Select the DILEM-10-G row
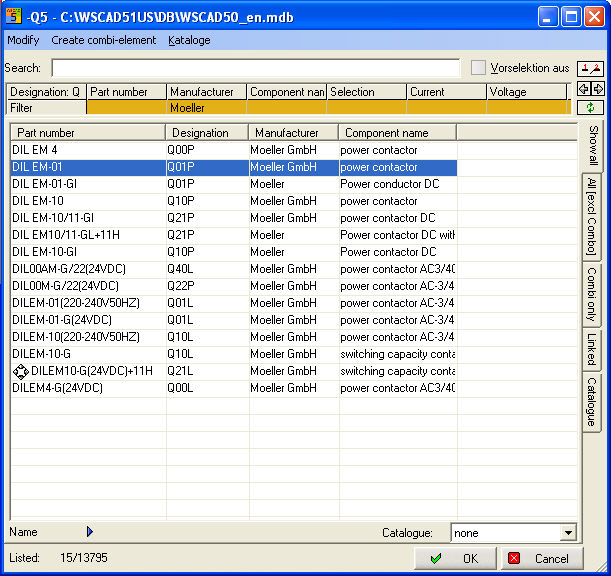The height and width of the screenshot is (576, 611). [x=234, y=354]
